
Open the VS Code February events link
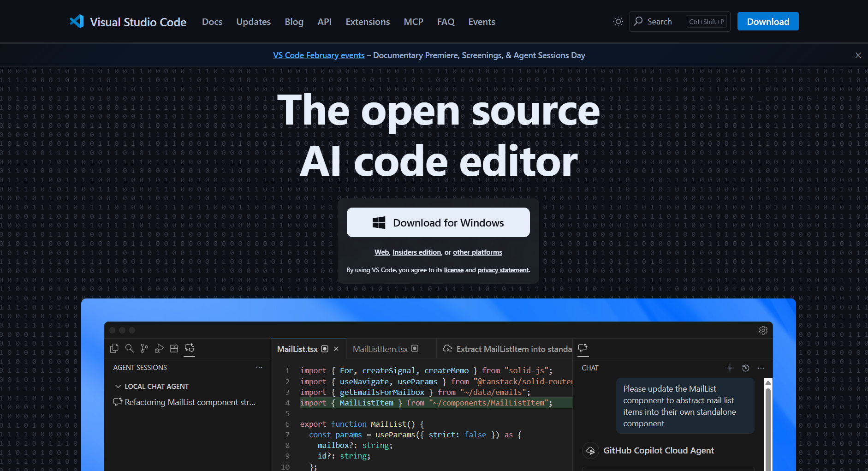tap(319, 55)
